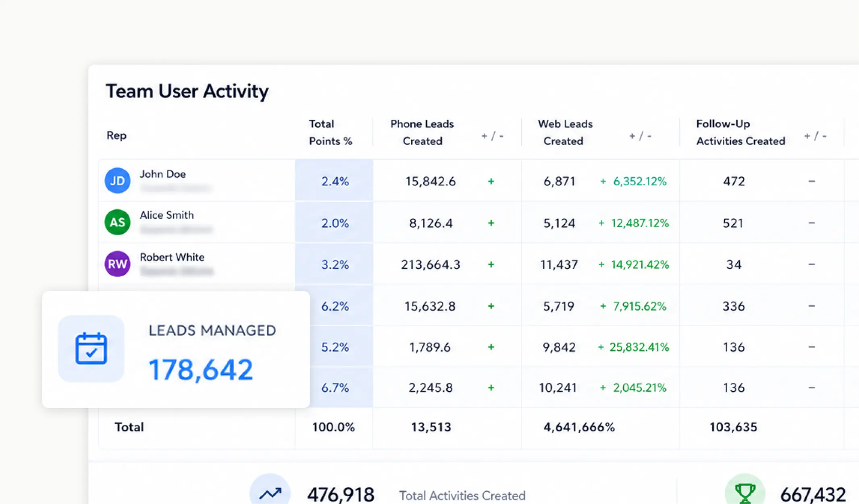This screenshot has width=859, height=504.
Task: Click the 5,124 web leads value
Action: tap(559, 223)
